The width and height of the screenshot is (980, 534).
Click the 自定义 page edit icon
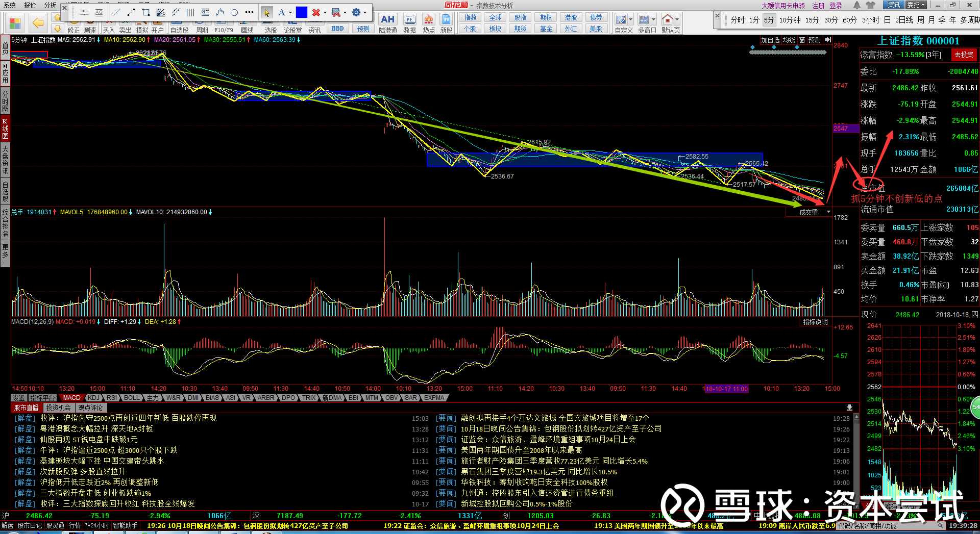(621, 19)
